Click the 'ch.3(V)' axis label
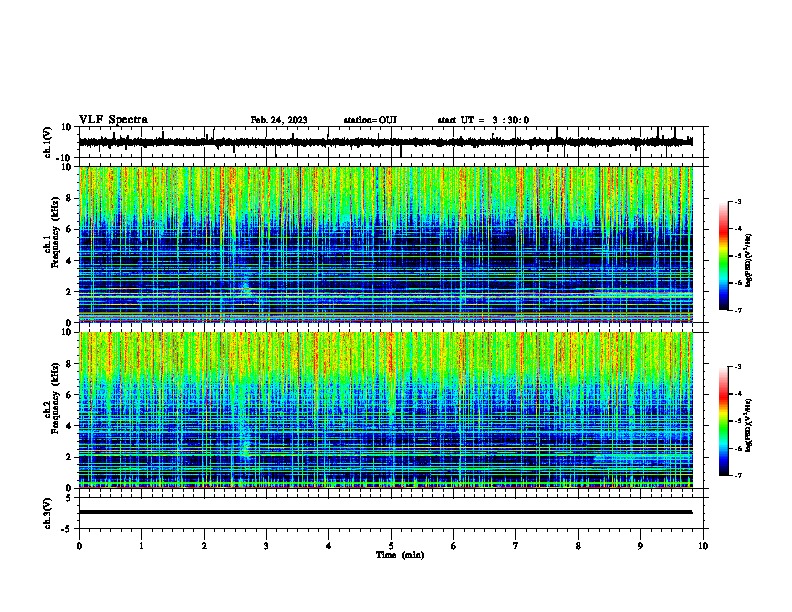792x612 pixels. coord(47,513)
